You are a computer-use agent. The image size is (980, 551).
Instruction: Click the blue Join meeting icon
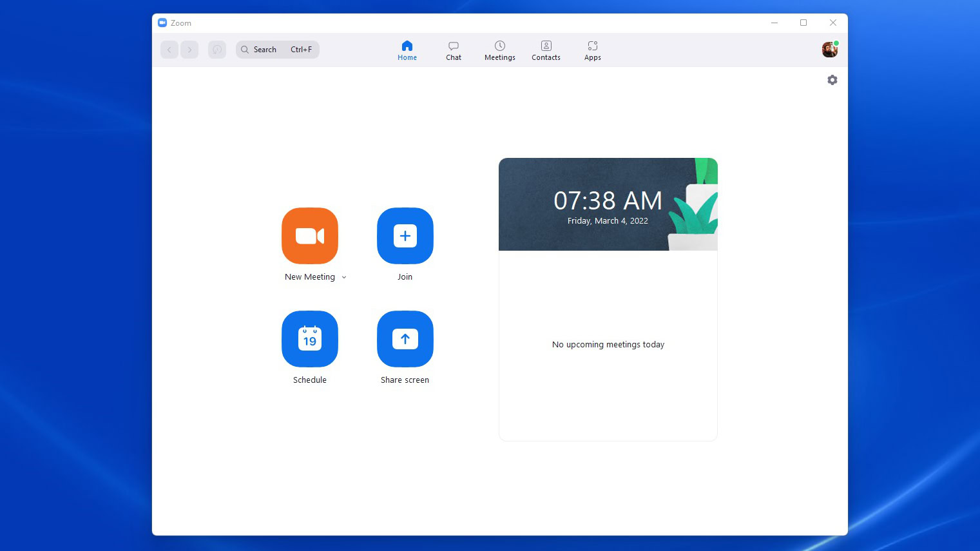pyautogui.click(x=405, y=236)
